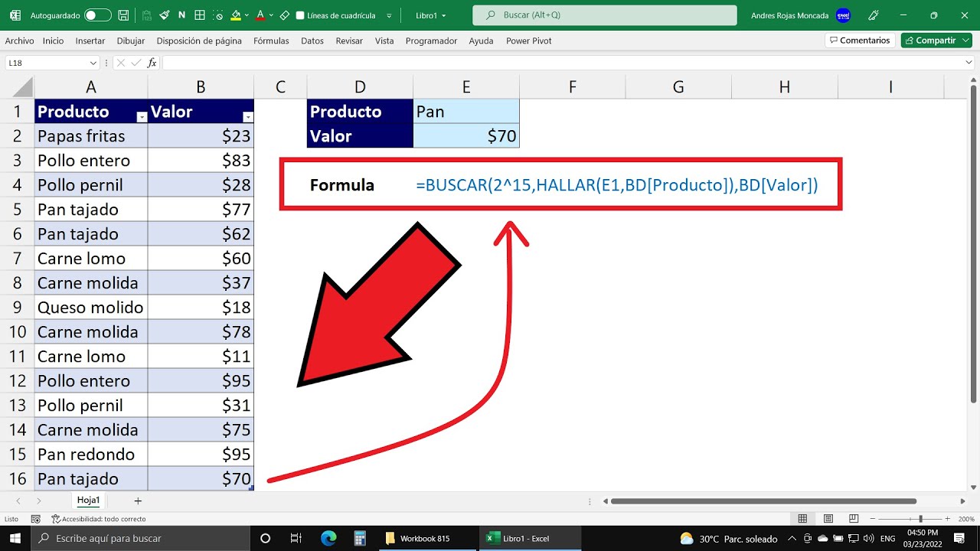Apply the red font color A

(260, 15)
